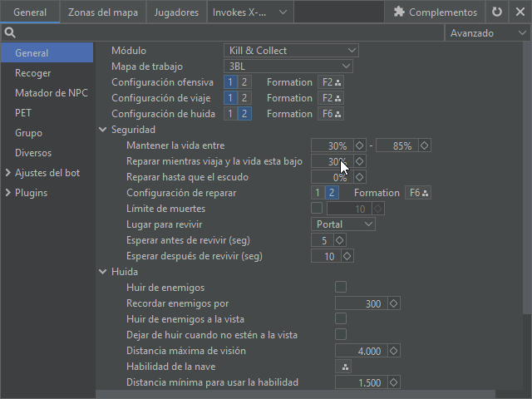
Task: Toggle Dejar de huir cuando no estén a la vista
Action: click(x=341, y=335)
